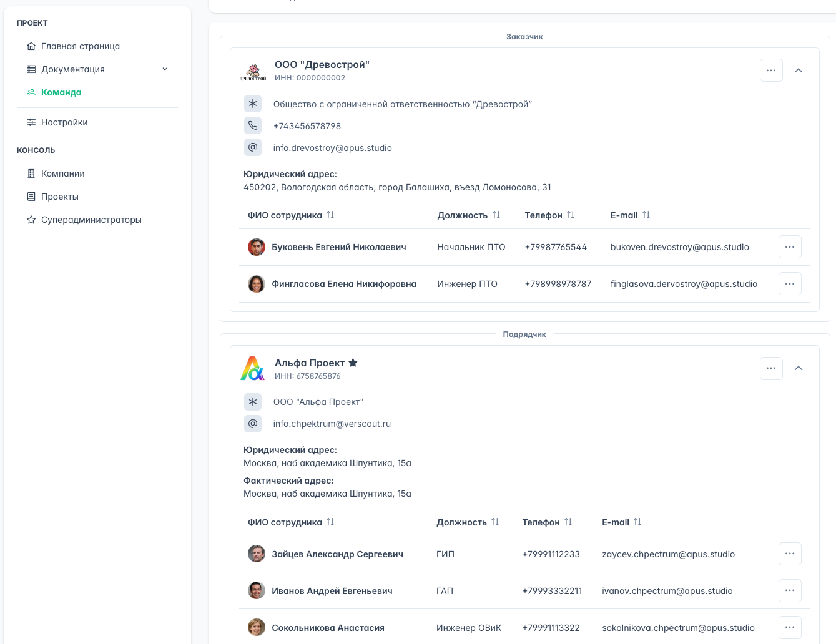Click the home icon beside Главная страница

31,46
